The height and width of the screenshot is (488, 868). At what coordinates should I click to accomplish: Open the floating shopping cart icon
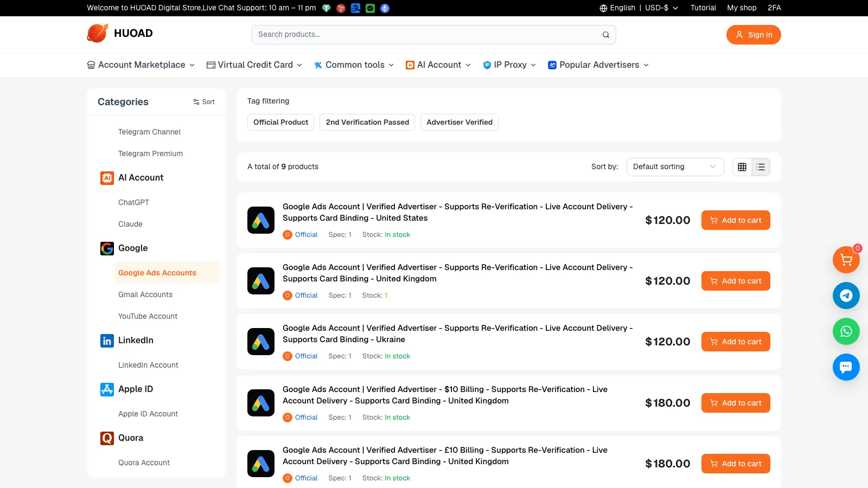pyautogui.click(x=846, y=260)
